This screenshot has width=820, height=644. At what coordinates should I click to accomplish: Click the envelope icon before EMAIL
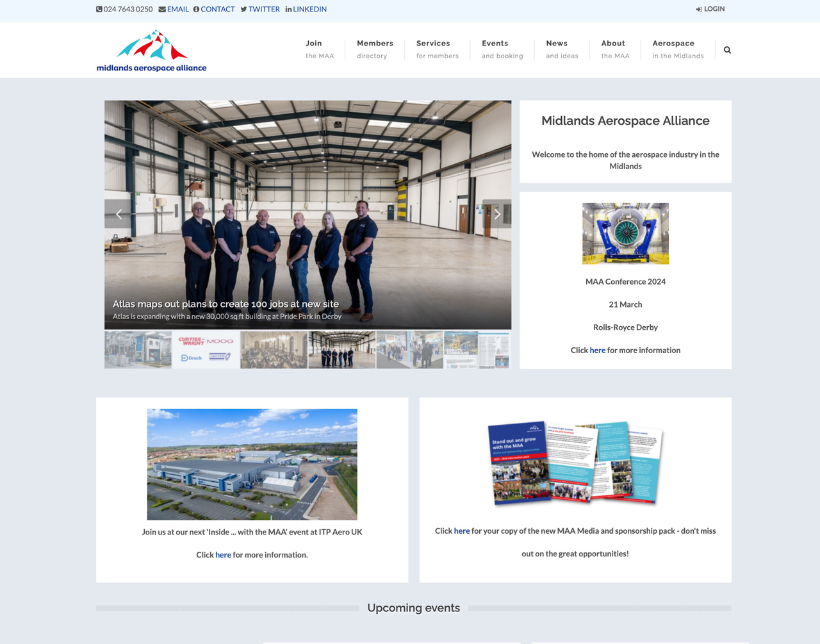tap(162, 10)
